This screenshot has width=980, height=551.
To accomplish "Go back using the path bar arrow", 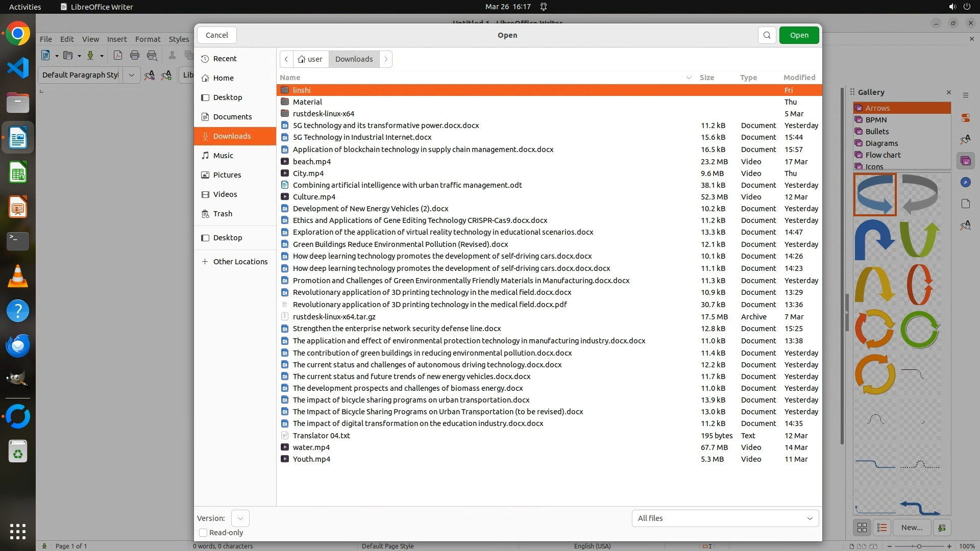I will tap(286, 59).
